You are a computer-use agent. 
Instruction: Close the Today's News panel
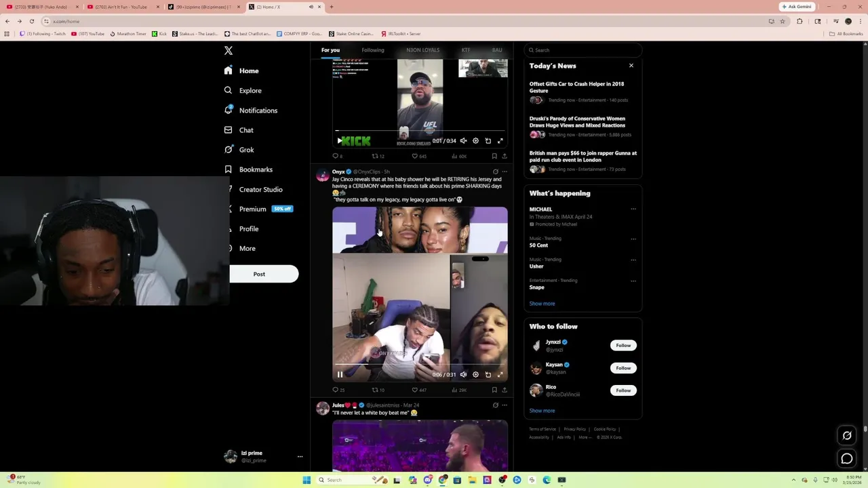pos(631,66)
